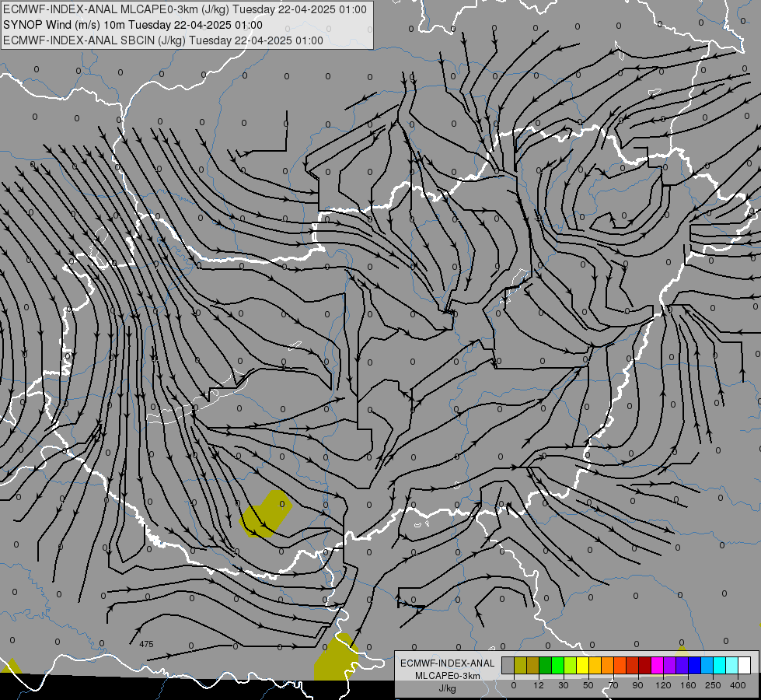Click the legend value 12
Image resolution: width=761 pixels, height=700 pixels.
539,685
